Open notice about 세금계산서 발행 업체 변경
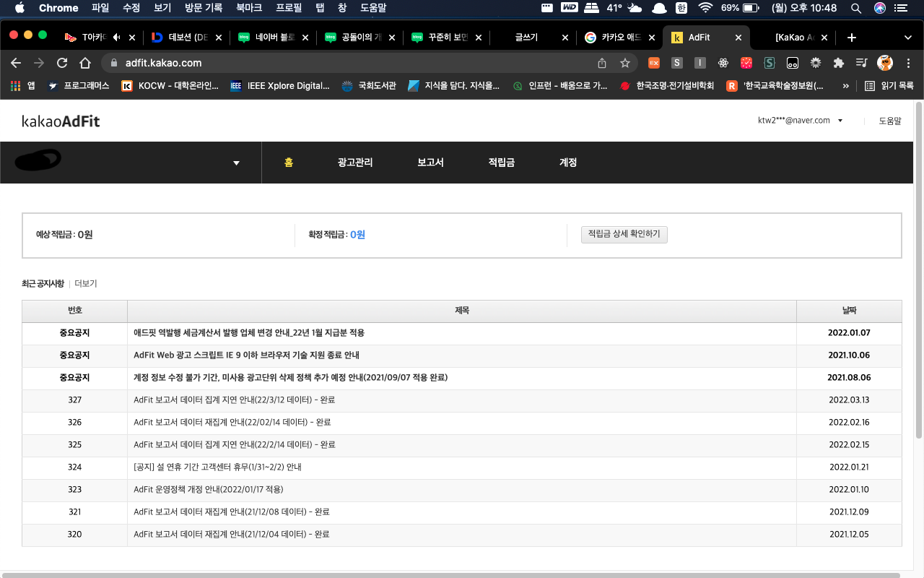 coord(249,333)
